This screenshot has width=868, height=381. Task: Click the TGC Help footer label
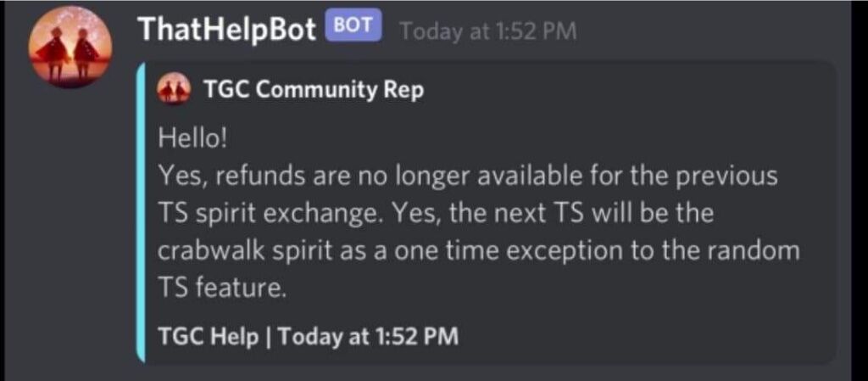[209, 335]
